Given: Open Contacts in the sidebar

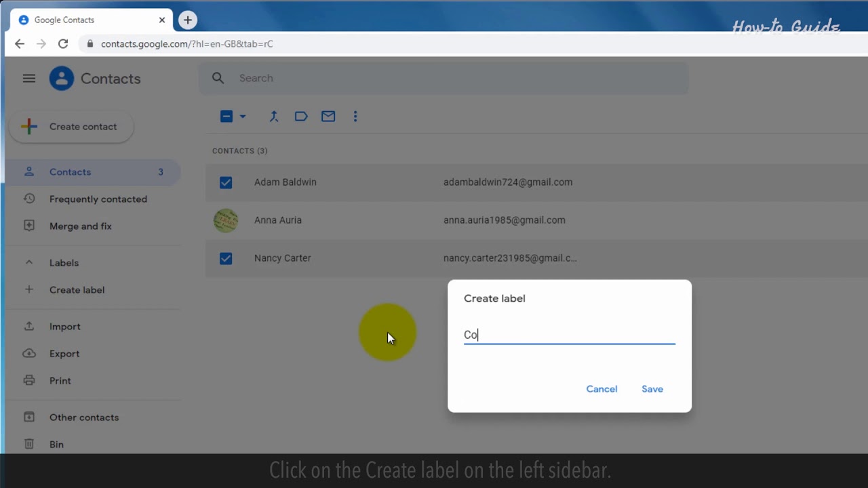Looking at the screenshot, I should [94, 172].
